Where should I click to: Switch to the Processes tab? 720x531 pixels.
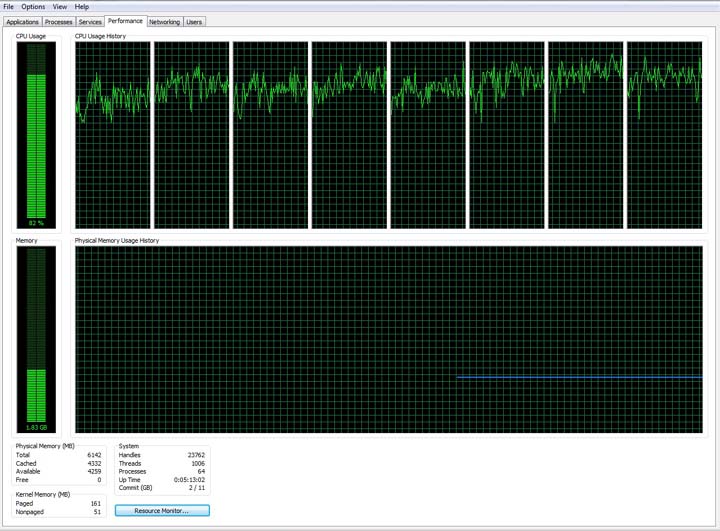point(59,22)
